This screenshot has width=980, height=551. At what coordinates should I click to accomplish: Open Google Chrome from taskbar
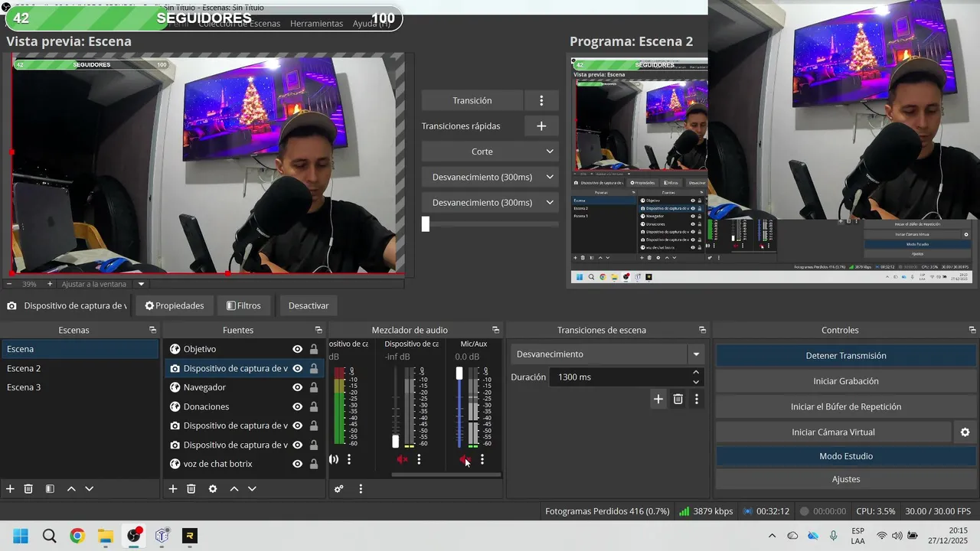77,536
